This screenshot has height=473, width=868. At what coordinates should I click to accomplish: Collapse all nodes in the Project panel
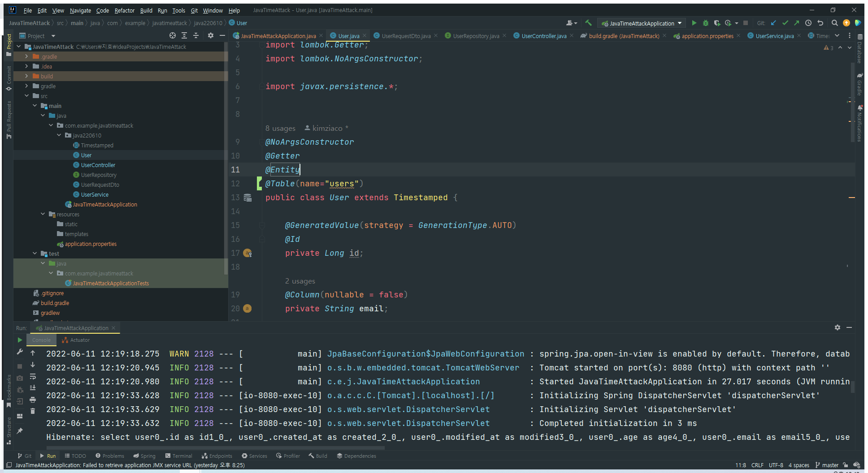point(196,35)
